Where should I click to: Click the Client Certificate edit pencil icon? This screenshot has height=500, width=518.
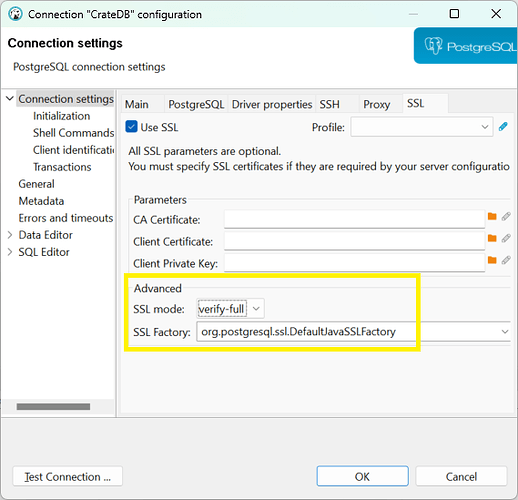(x=506, y=238)
